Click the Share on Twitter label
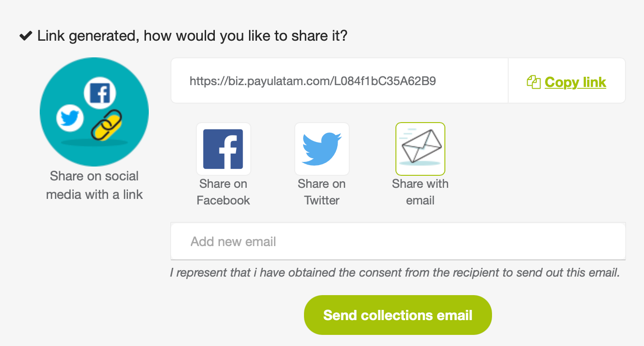Screen dimensions: 644x346 322,192
